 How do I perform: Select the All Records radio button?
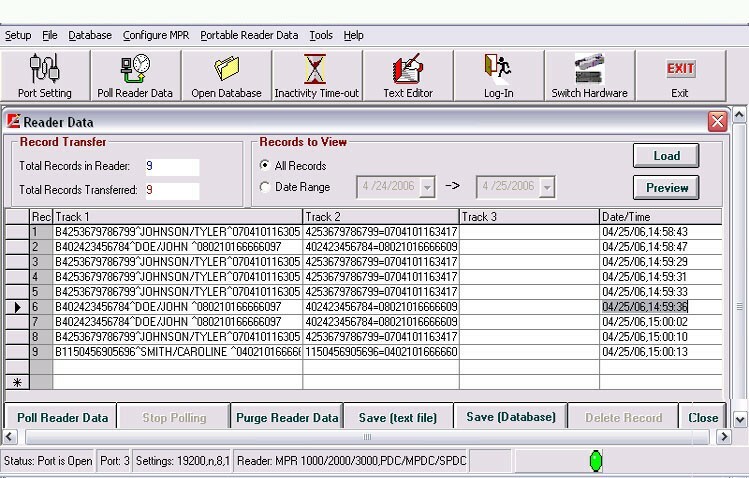point(265,165)
